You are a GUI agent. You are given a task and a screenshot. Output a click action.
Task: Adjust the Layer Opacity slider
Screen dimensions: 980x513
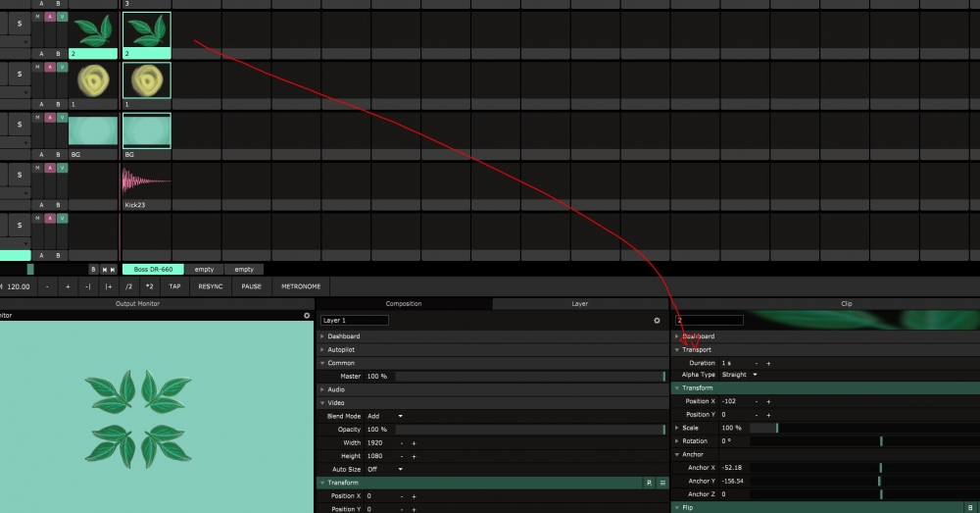click(529, 430)
